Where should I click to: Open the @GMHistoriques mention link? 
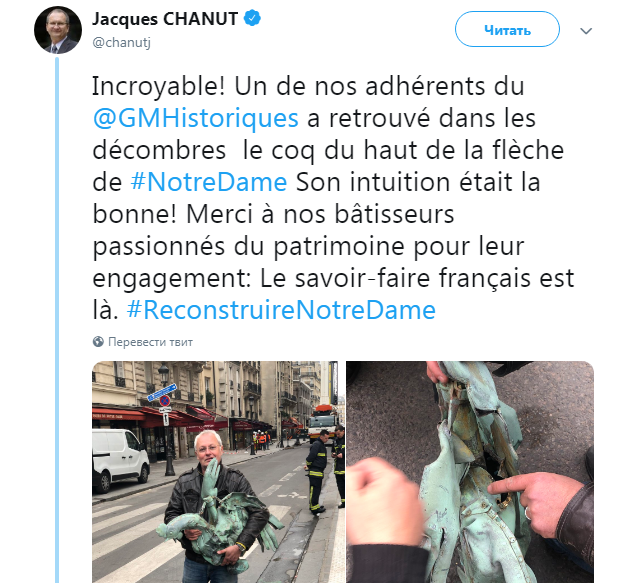click(196, 118)
